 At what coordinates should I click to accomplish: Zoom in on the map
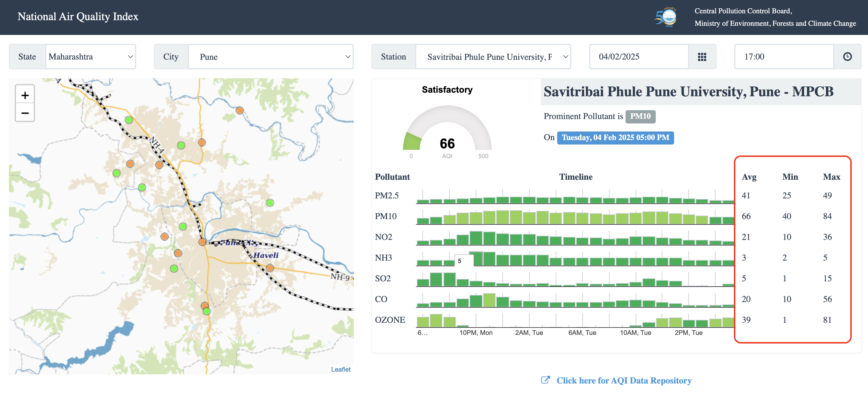click(x=25, y=95)
